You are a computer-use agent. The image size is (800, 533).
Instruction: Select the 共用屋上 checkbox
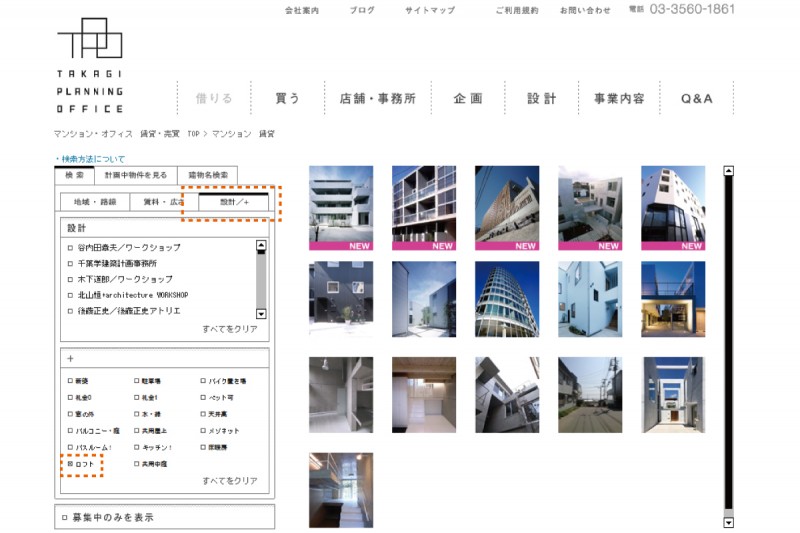click(137, 430)
